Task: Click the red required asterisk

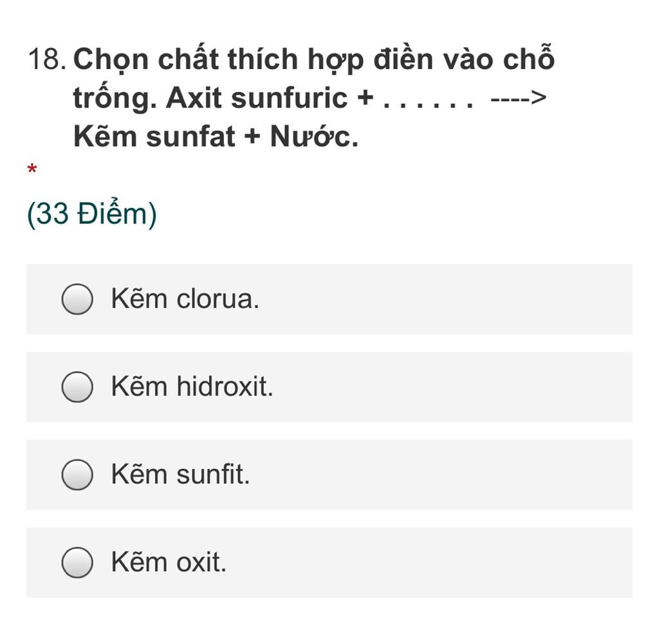Action: pyautogui.click(x=32, y=170)
